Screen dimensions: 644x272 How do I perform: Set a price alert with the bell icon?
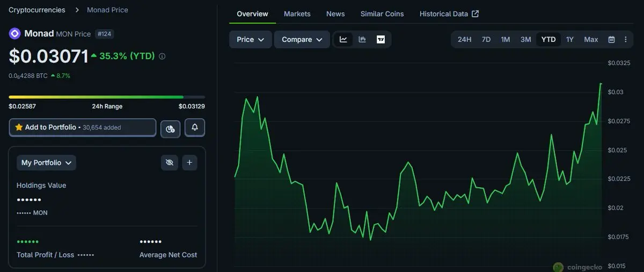click(195, 127)
